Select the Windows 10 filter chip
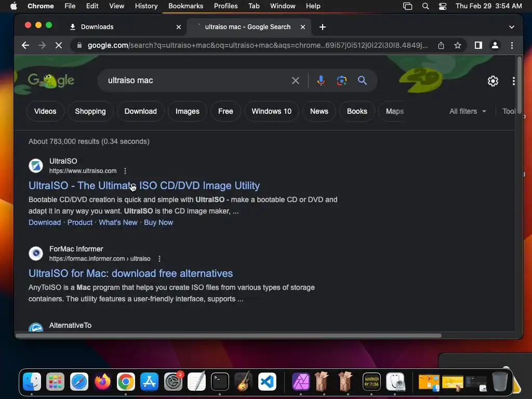 click(x=271, y=111)
